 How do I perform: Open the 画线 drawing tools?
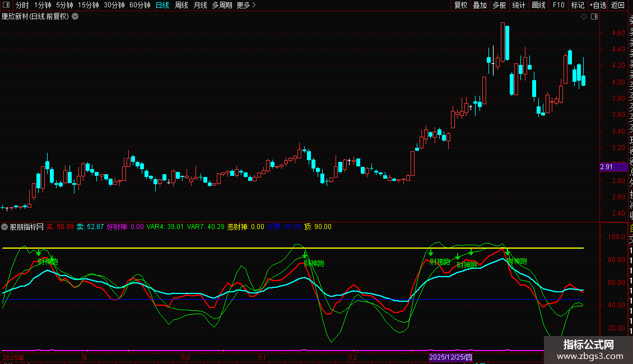point(538,5)
